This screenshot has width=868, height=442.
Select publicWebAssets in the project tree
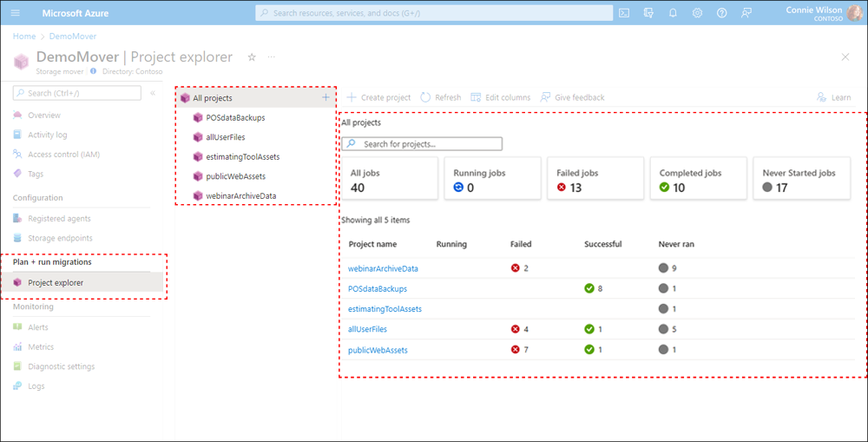[x=236, y=176]
